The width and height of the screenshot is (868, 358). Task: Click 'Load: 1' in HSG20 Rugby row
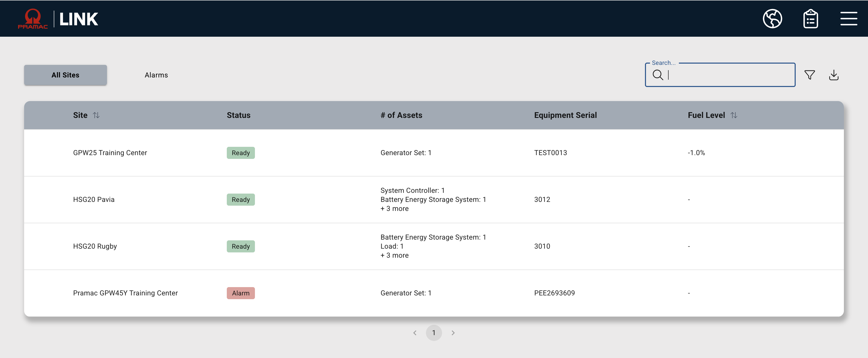coord(392,246)
